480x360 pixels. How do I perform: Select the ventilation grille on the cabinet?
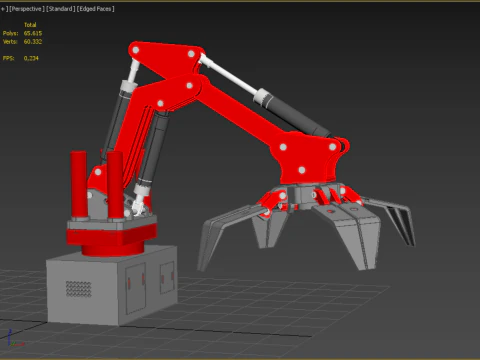tap(79, 289)
